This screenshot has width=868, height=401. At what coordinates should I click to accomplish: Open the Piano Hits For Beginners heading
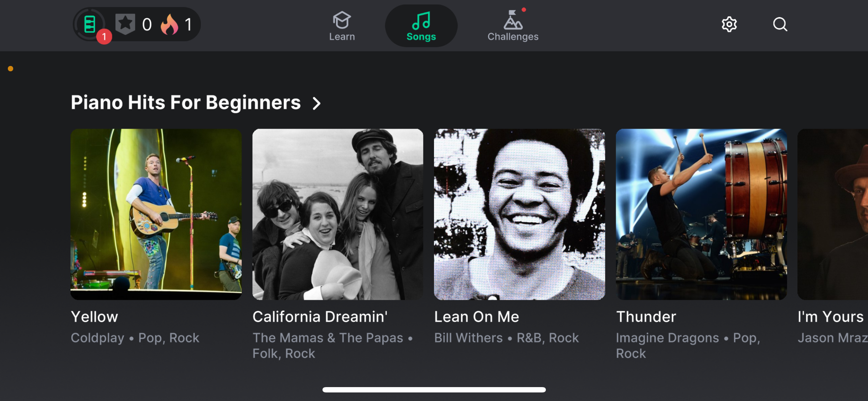coord(186,103)
